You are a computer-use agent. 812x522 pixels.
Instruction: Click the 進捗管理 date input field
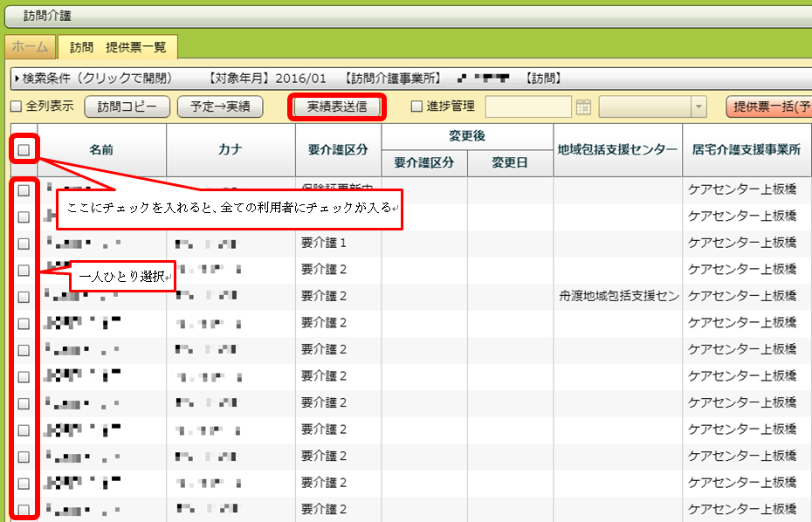pos(529,106)
